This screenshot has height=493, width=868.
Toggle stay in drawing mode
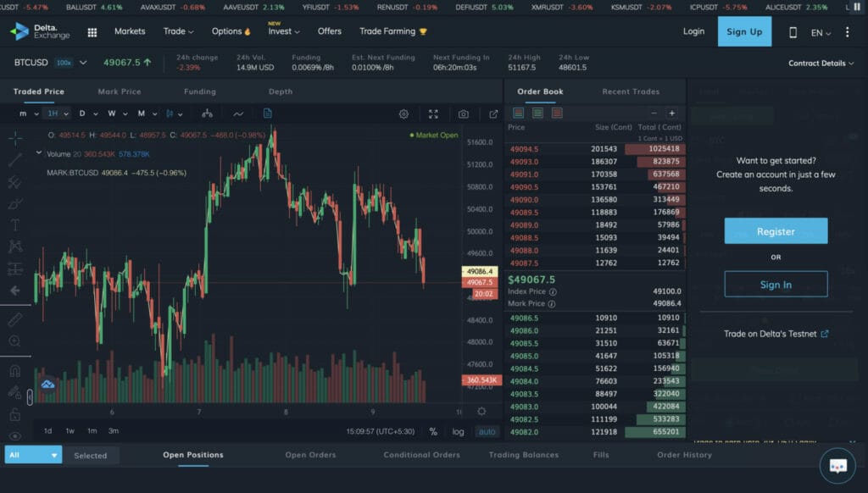[15, 393]
